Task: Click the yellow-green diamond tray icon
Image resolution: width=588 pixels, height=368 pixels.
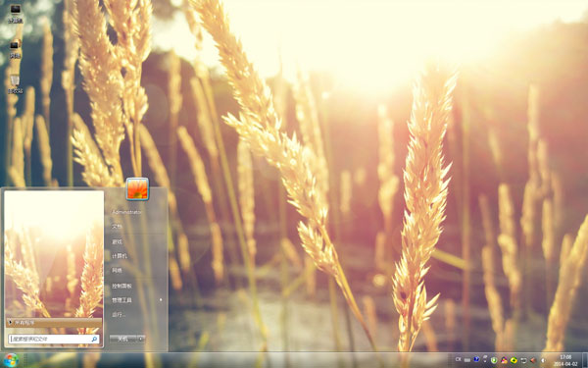Action: tap(514, 360)
